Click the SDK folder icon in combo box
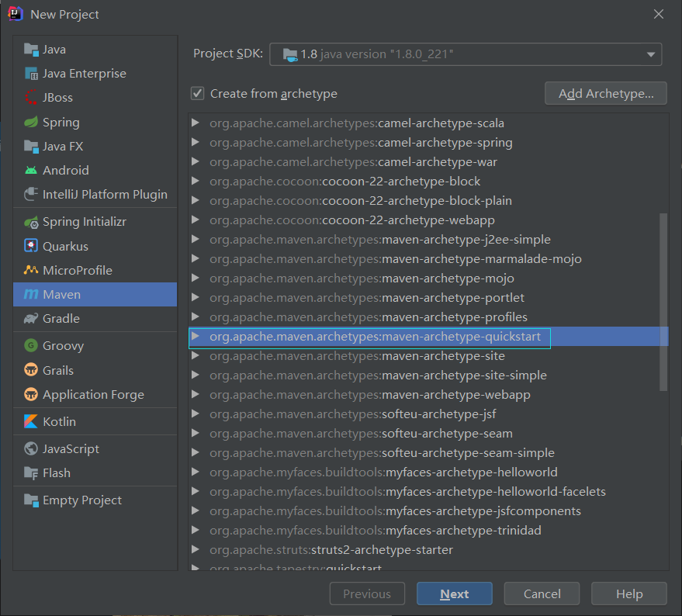The width and height of the screenshot is (682, 616). tap(290, 55)
